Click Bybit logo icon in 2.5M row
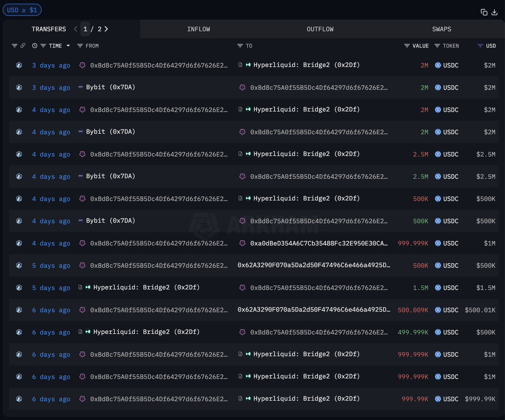This screenshot has width=505, height=420. [81, 177]
